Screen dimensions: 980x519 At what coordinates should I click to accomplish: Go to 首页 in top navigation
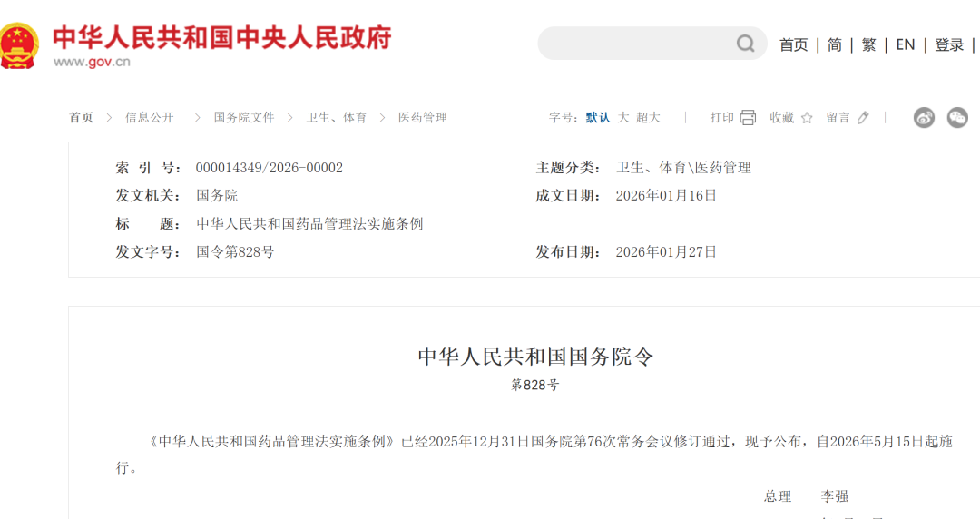click(x=793, y=44)
